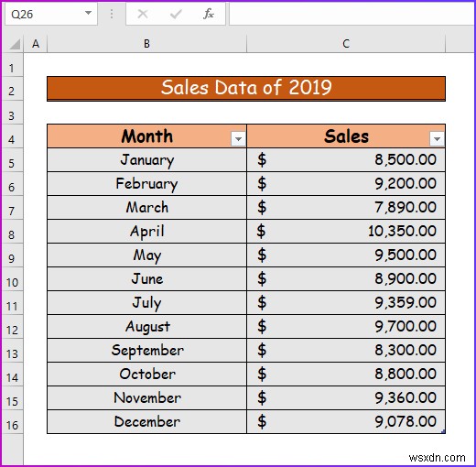The image size is (476, 467).
Task: Select the November sales cell 9,360.00
Action: 346,398
